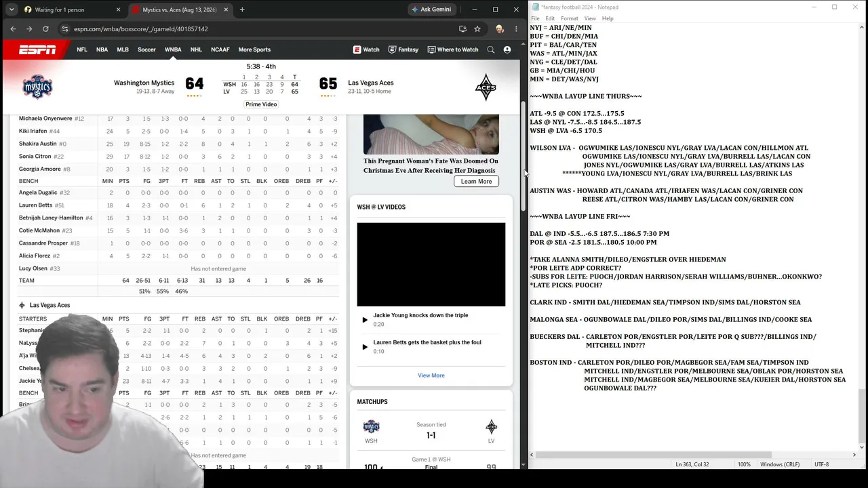
Task: Click the Las Vegas Aces logo in scoreboard
Action: [486, 87]
